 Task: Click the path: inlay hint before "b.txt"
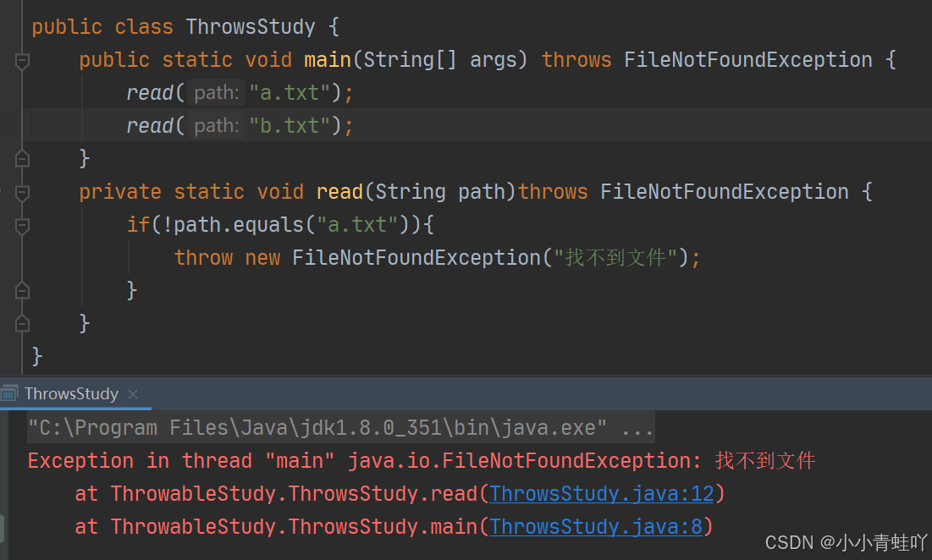215,125
